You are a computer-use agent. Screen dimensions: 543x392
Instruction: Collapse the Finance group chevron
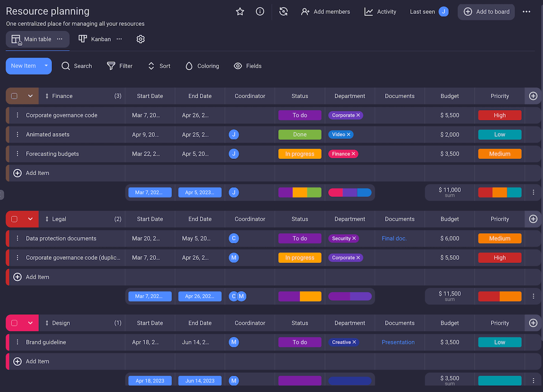(30, 96)
